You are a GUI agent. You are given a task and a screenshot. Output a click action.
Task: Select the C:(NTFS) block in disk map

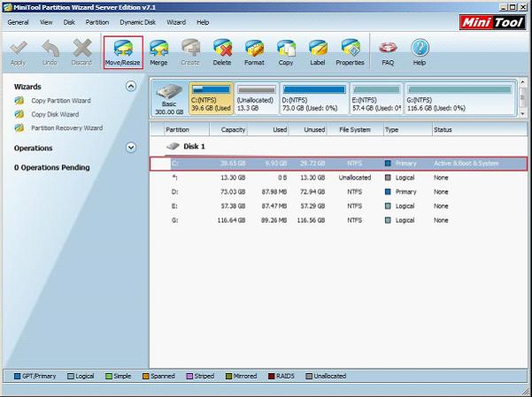[x=211, y=98]
